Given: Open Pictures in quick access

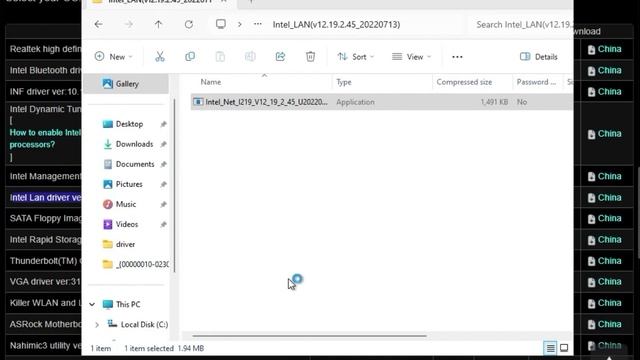Looking at the screenshot, I should tap(129, 184).
